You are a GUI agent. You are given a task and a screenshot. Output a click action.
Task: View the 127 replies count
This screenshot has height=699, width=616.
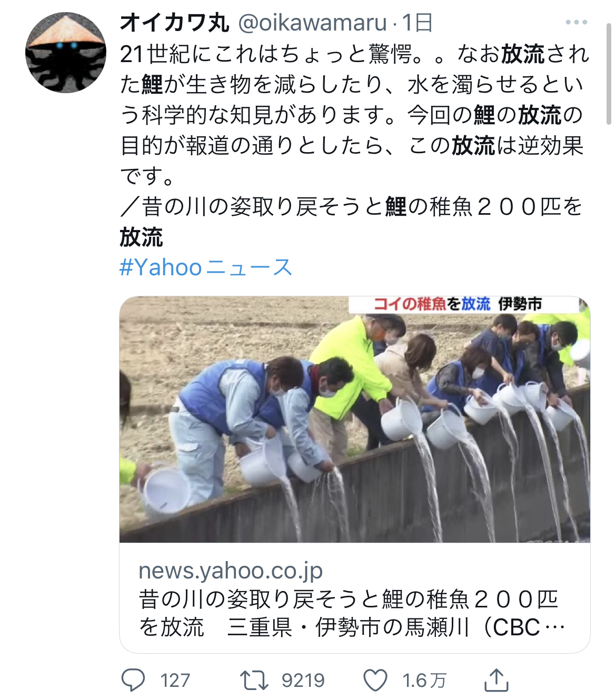coord(175,680)
